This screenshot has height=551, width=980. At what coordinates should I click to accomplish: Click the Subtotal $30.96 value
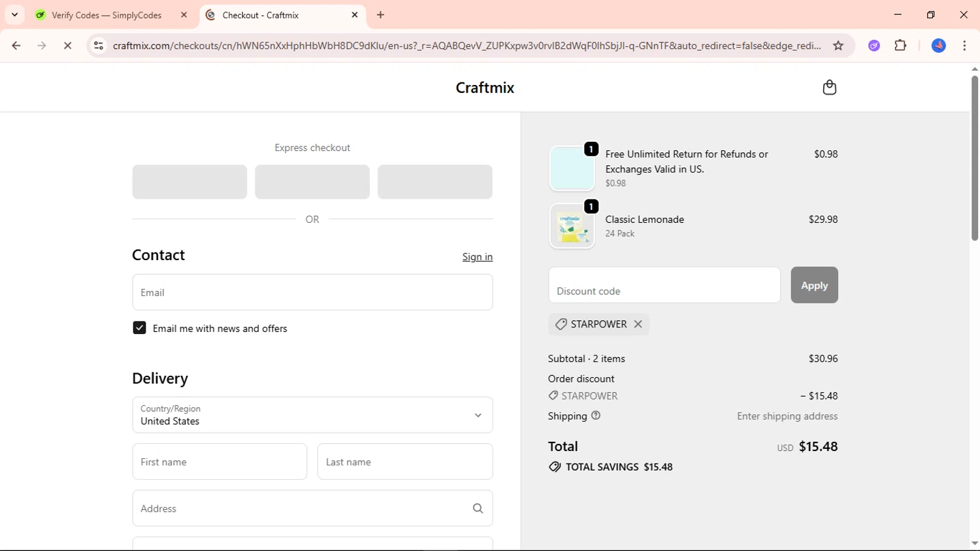click(x=823, y=359)
